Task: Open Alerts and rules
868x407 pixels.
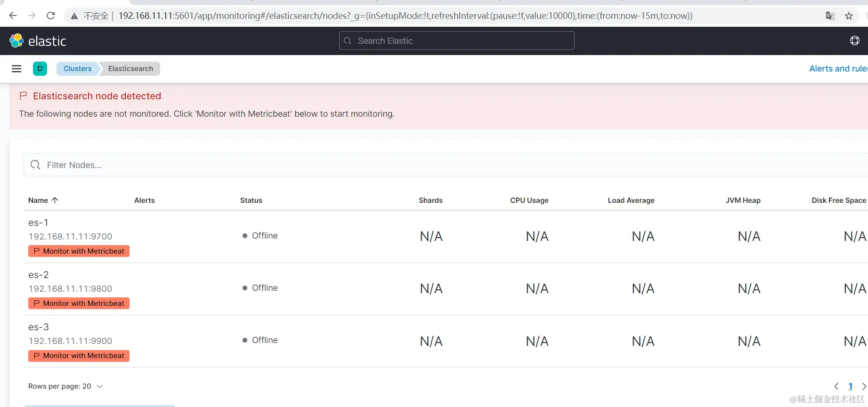Action: [838, 69]
